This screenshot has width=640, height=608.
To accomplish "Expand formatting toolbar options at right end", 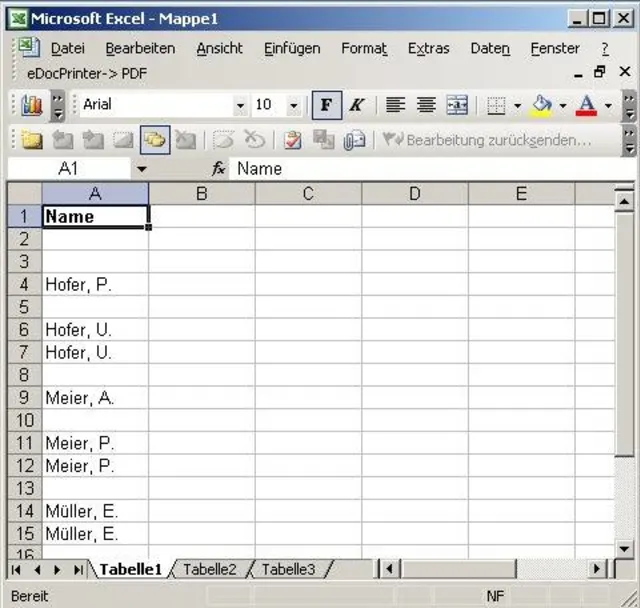I will click(629, 106).
